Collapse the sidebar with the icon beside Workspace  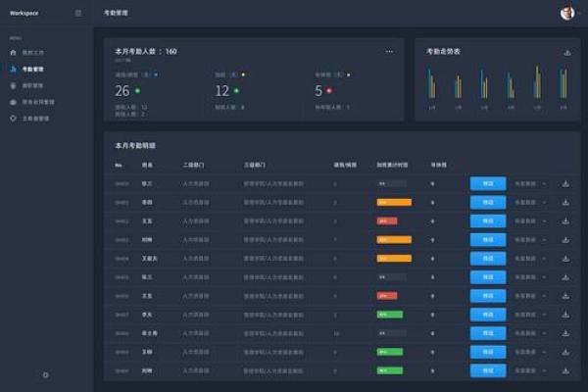pos(78,13)
